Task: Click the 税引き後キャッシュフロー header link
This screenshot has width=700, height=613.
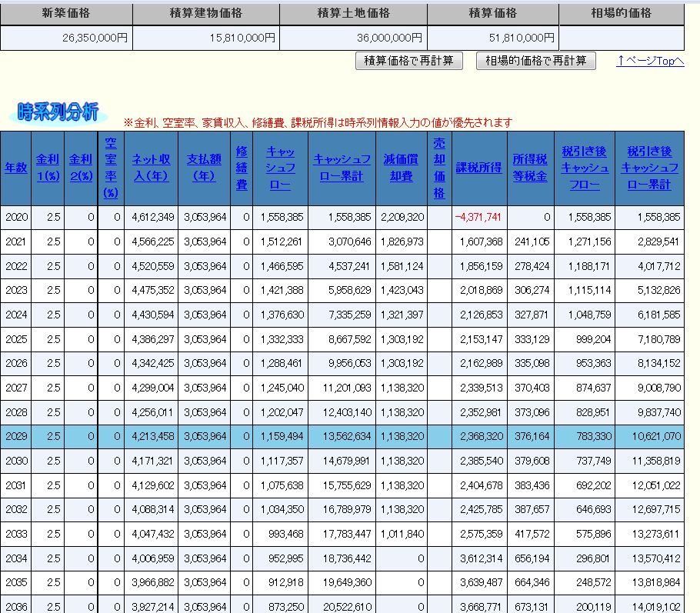Action: tap(585, 168)
